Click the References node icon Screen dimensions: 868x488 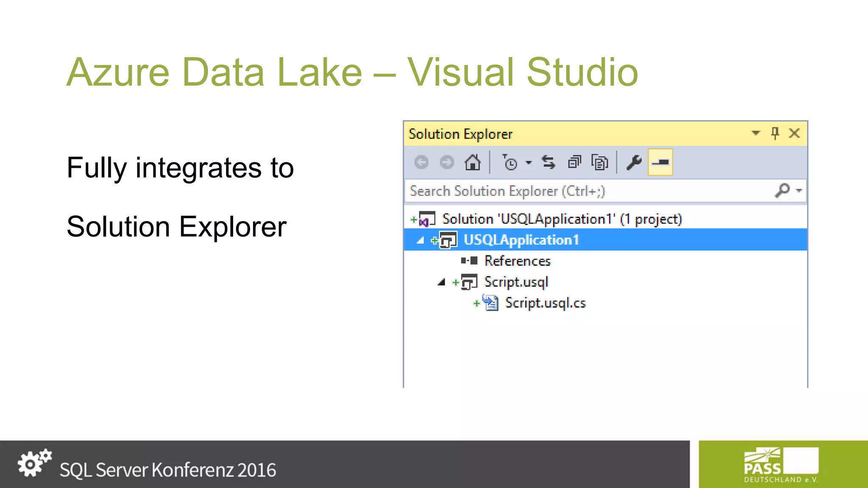(469, 261)
